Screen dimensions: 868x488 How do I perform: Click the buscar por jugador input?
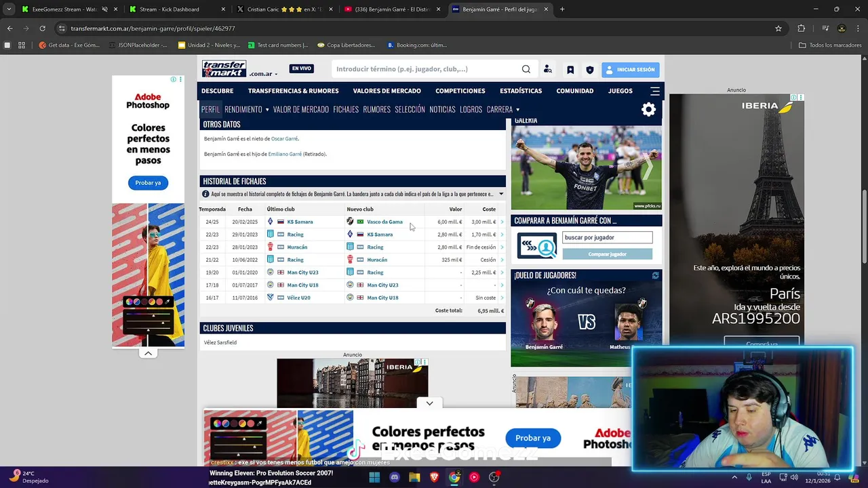[607, 238]
